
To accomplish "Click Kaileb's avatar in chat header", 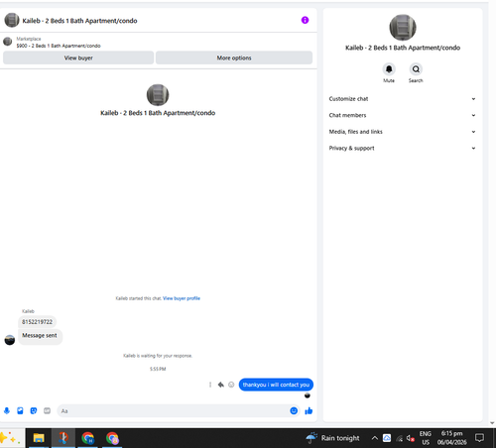I will pos(12,20).
